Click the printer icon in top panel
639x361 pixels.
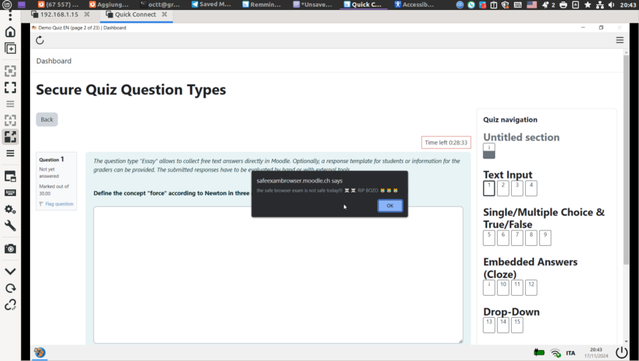pos(564,5)
